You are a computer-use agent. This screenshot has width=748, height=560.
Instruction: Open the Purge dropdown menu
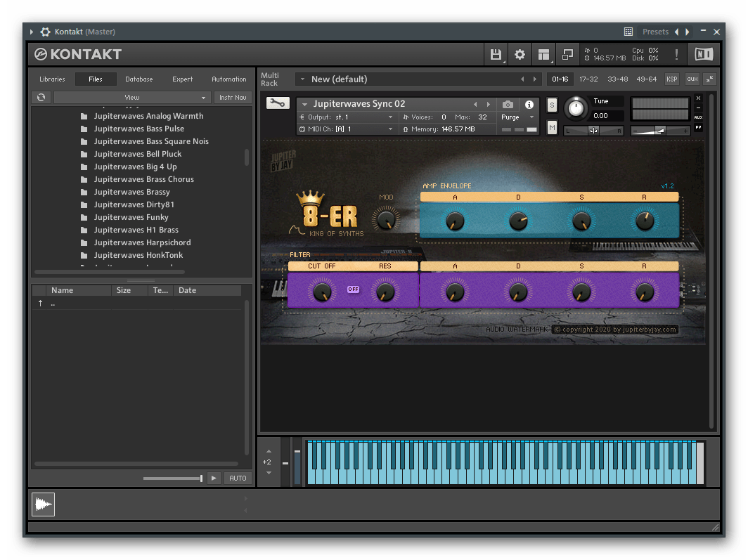tap(517, 117)
